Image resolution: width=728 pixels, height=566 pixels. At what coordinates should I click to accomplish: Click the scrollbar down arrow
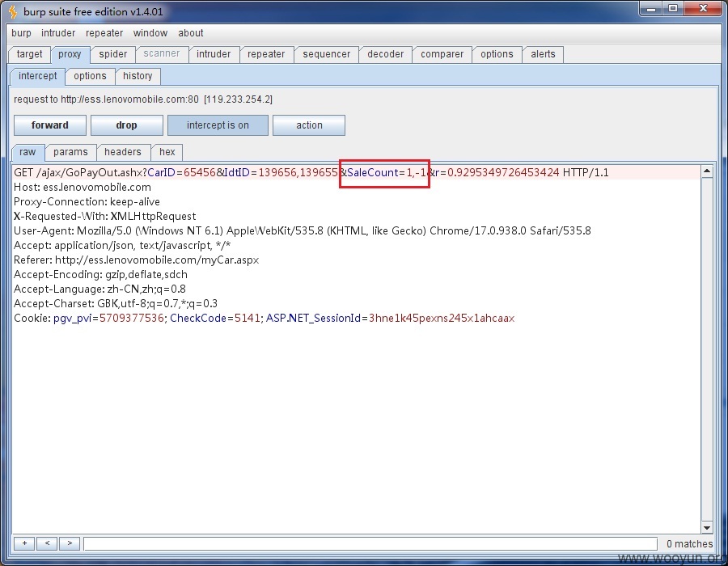click(x=707, y=527)
